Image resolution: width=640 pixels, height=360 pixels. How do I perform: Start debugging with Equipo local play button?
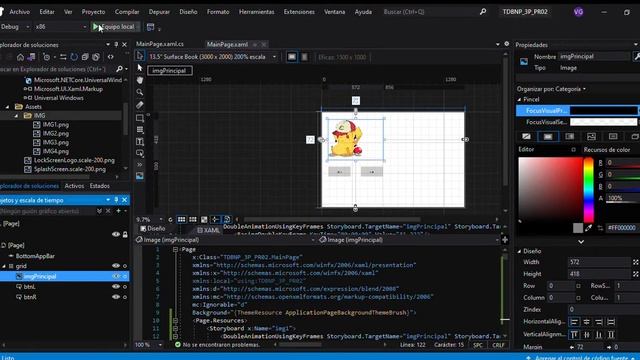coord(114,27)
